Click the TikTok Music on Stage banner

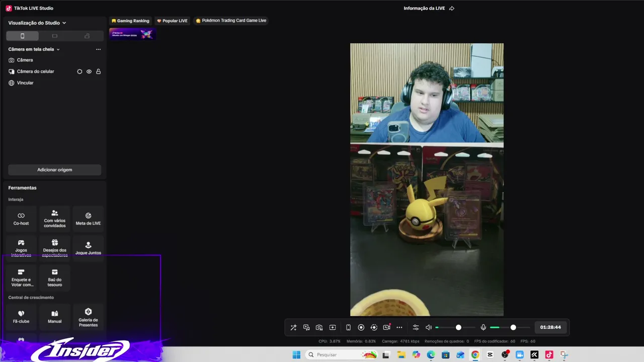pos(132,34)
